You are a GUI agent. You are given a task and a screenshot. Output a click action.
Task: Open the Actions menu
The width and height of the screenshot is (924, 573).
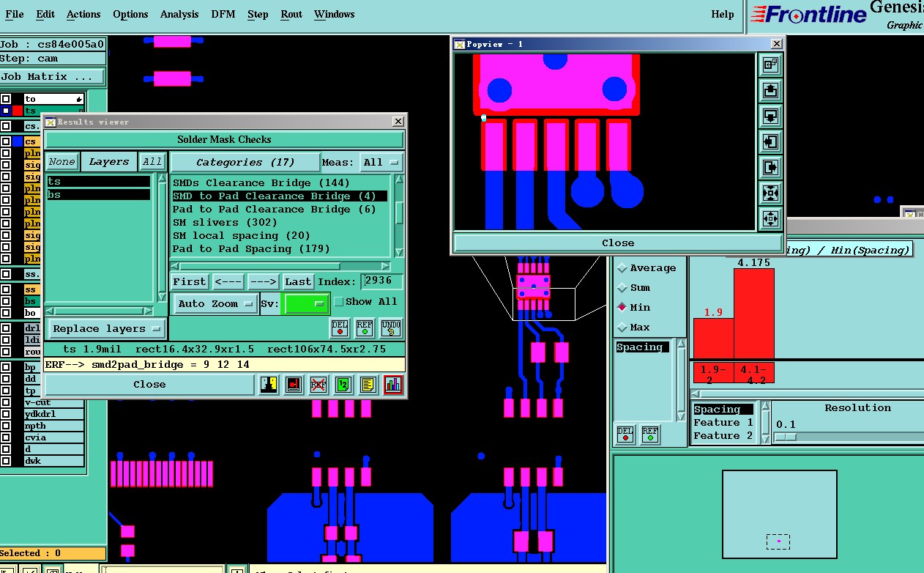pyautogui.click(x=83, y=14)
